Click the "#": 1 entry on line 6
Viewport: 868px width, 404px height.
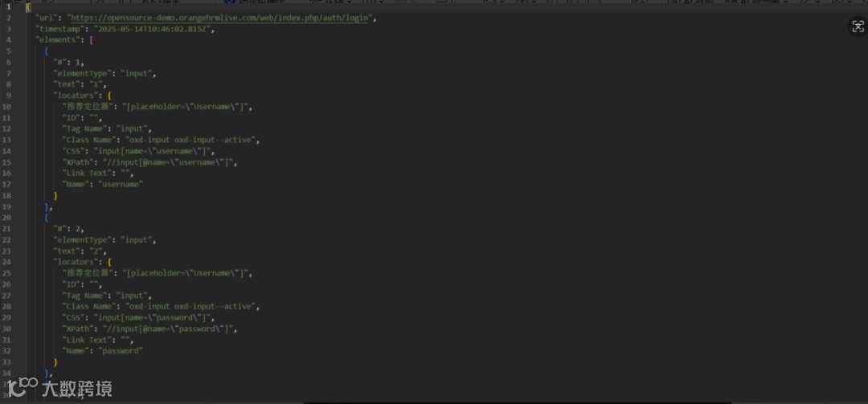click(x=68, y=62)
